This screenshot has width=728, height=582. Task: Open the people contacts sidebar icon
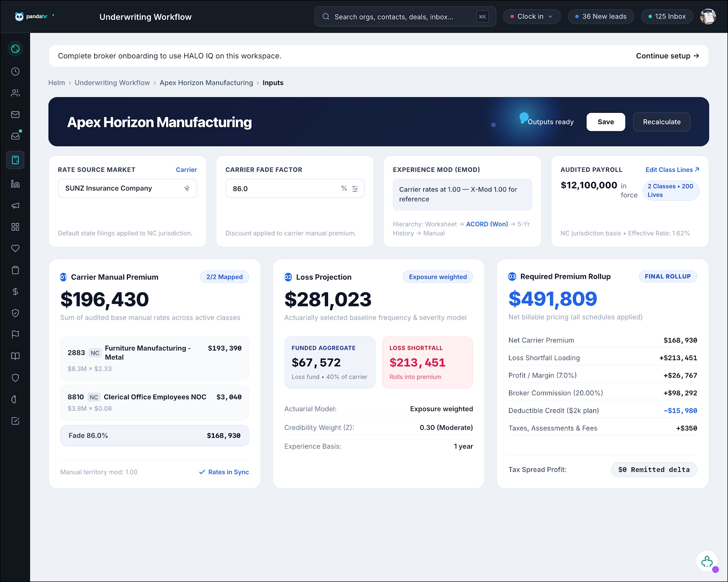point(15,93)
